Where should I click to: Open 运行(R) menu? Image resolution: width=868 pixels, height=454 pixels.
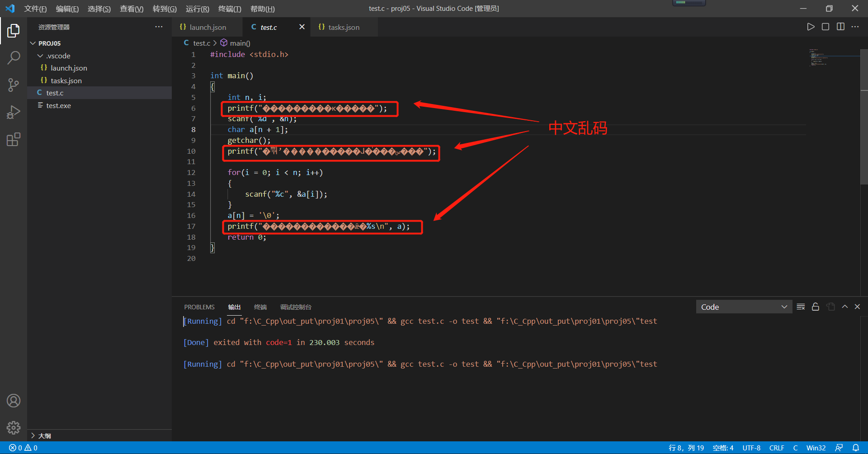coord(198,9)
